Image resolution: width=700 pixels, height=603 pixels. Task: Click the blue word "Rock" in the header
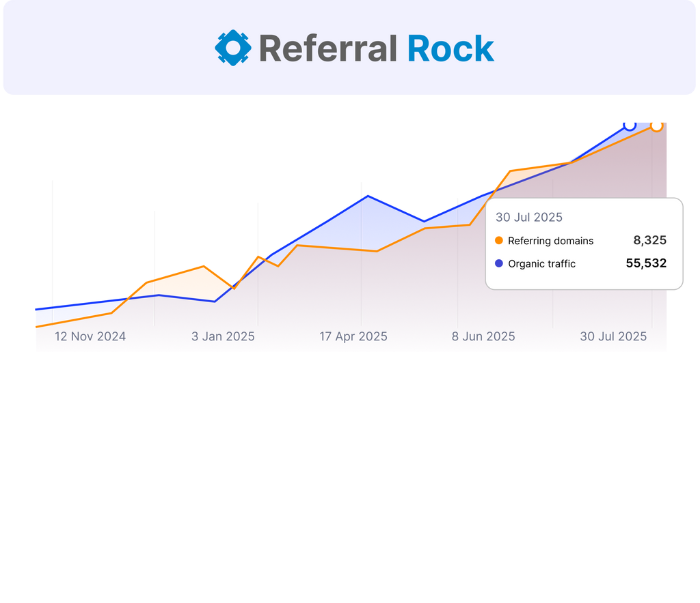(x=451, y=48)
